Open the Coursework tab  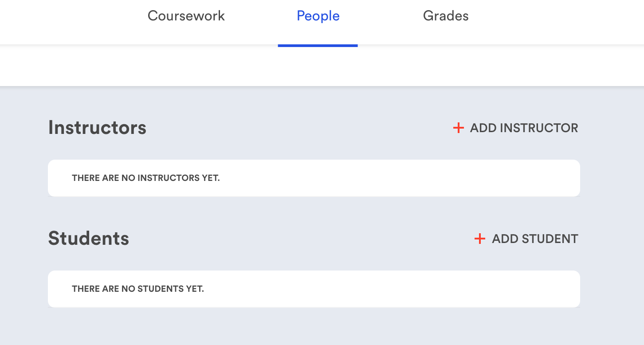(186, 16)
